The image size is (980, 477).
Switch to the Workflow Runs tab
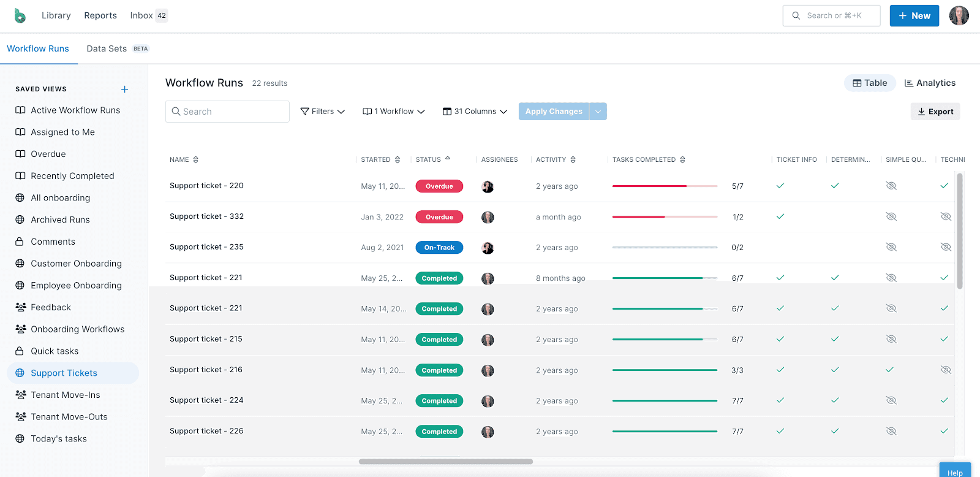tap(38, 48)
